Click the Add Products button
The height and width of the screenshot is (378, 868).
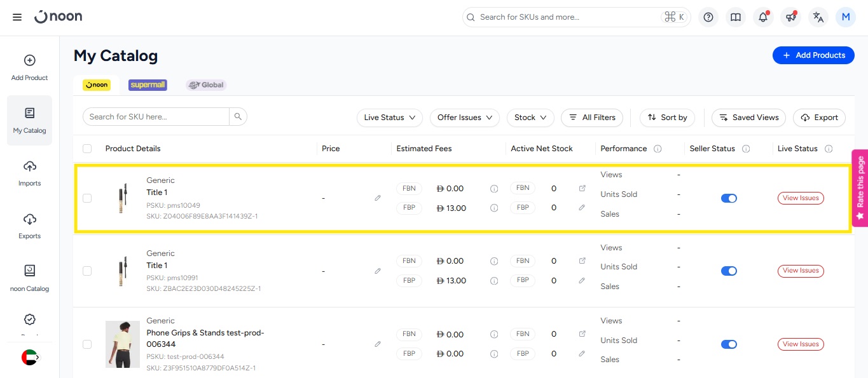pyautogui.click(x=813, y=55)
